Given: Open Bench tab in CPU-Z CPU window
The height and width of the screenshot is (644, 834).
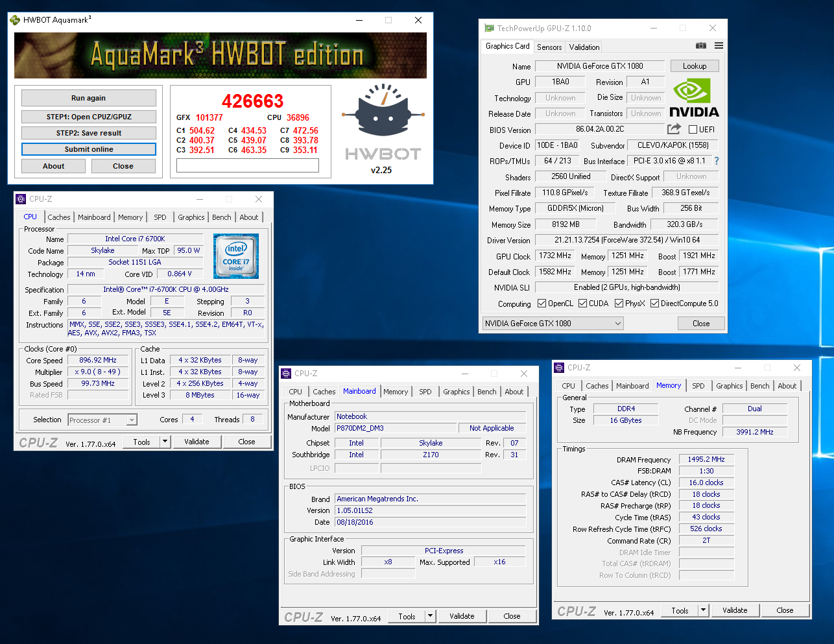Looking at the screenshot, I should [222, 217].
